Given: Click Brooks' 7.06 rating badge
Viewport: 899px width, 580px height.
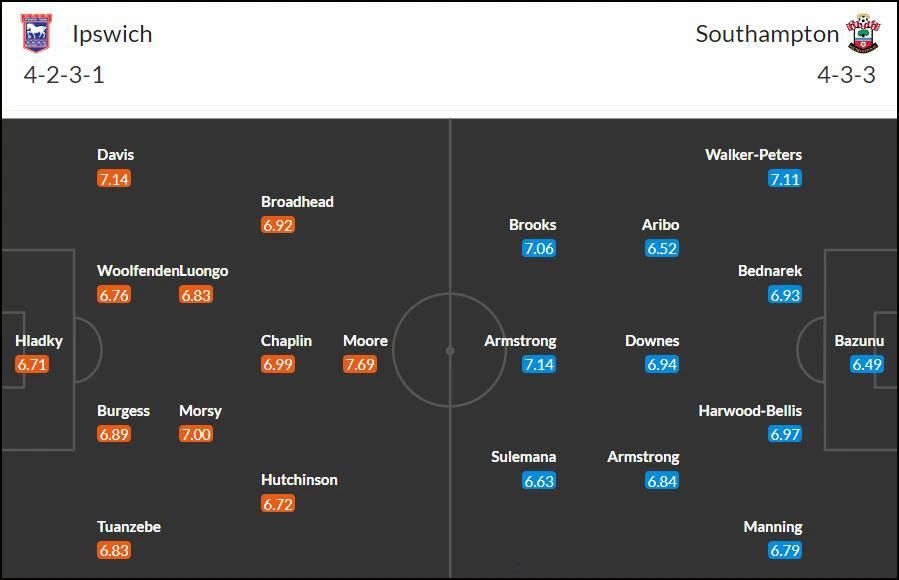Looking at the screenshot, I should (x=539, y=248).
